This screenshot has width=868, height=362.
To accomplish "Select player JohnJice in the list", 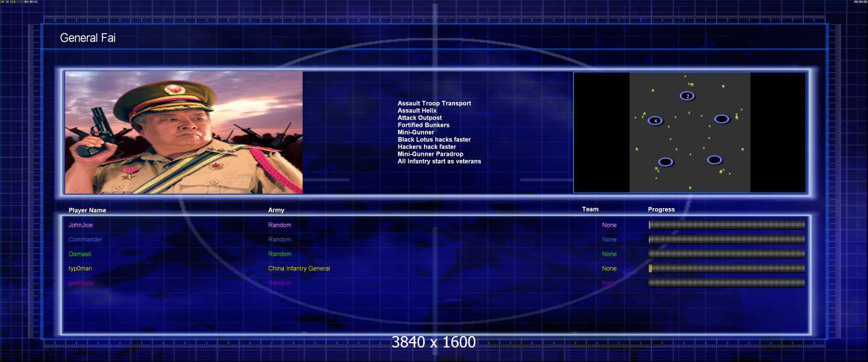I will [x=81, y=225].
